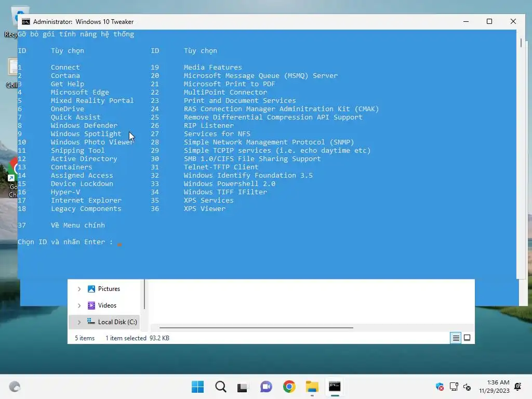Click the 'Internet Explorer' option text
The height and width of the screenshot is (399, 532).
pos(86,201)
